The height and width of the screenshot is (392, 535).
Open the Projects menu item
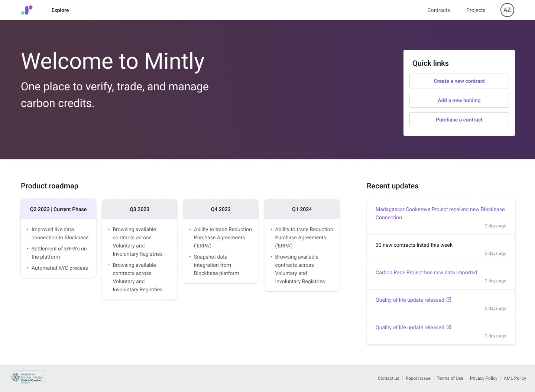click(x=476, y=10)
